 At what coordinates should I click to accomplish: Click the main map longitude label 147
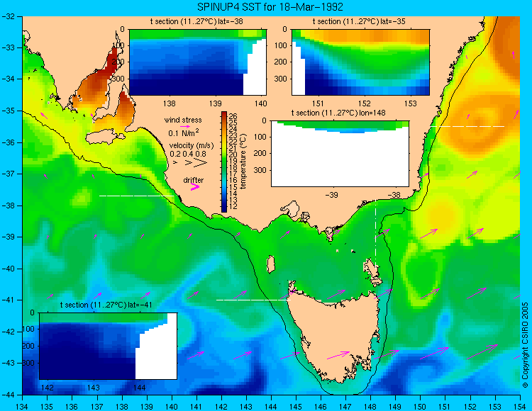345,407
